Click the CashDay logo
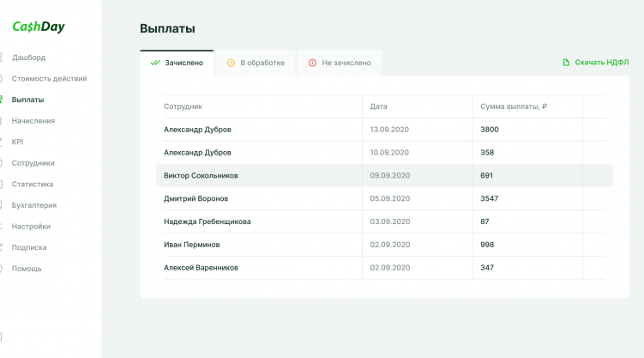 tap(39, 27)
